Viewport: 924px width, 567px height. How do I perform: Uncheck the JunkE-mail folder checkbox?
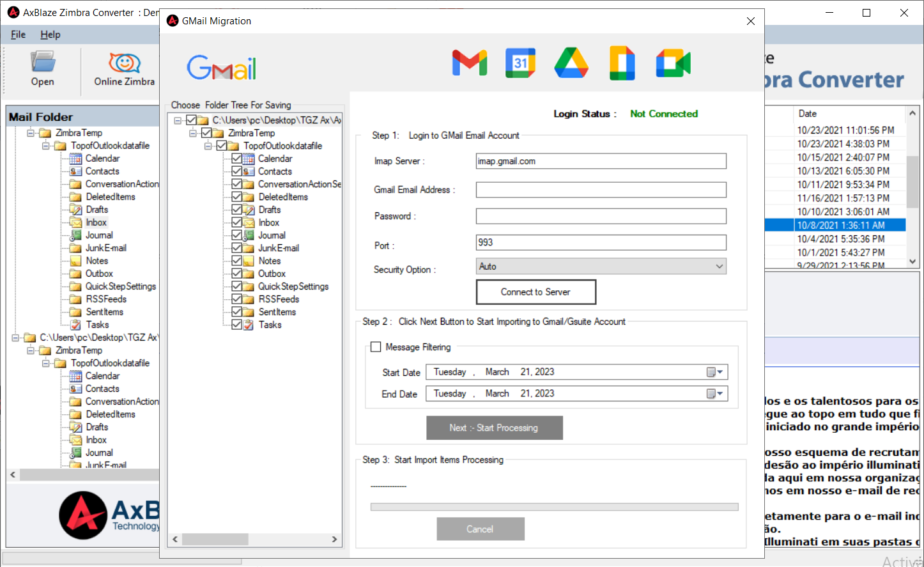236,248
